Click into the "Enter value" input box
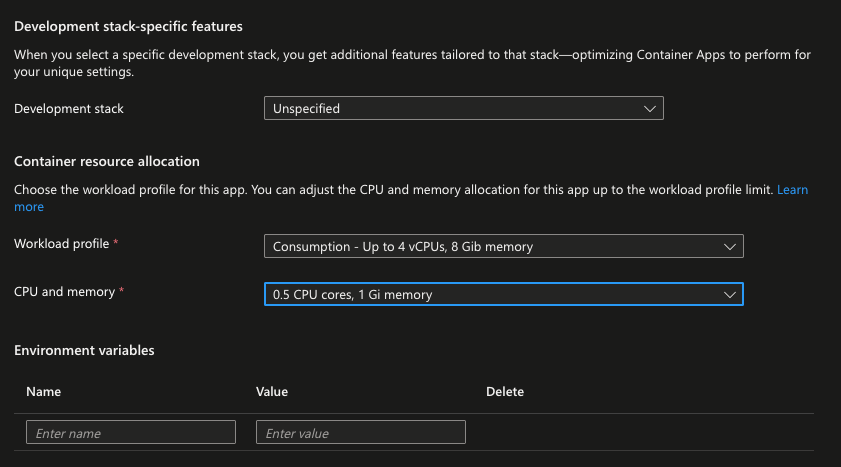 coord(360,432)
